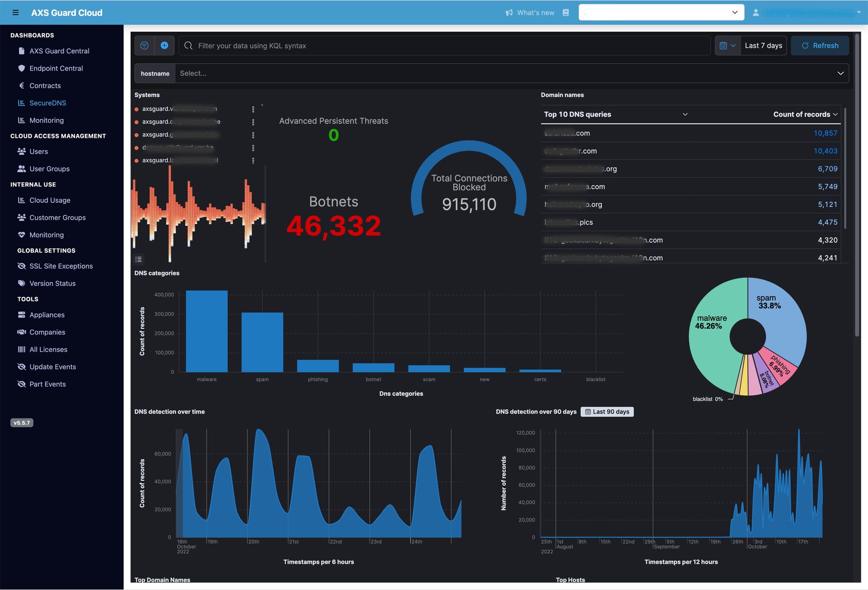Click the Refresh button
Screen dimensions: 868x590
tap(819, 45)
